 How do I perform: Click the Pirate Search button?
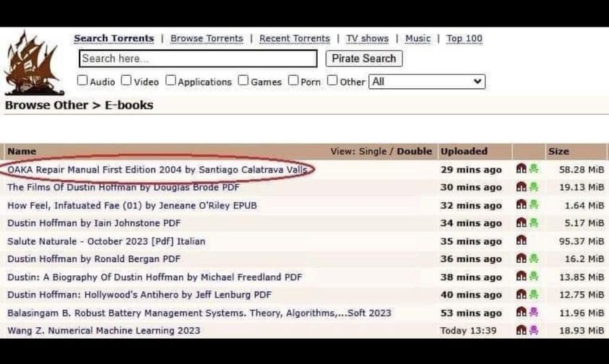(364, 58)
